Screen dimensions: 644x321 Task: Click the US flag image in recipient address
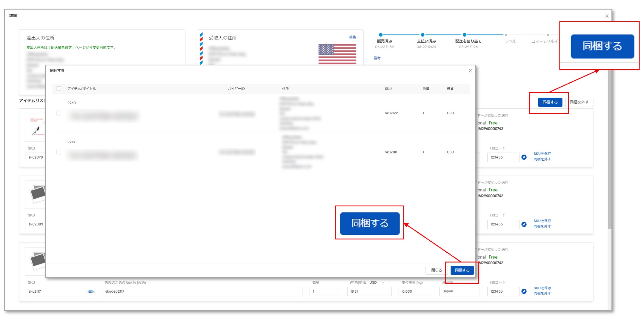point(337,54)
